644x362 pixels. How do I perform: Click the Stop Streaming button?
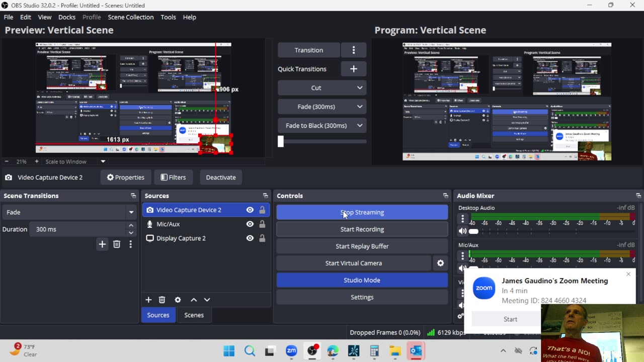click(x=362, y=212)
